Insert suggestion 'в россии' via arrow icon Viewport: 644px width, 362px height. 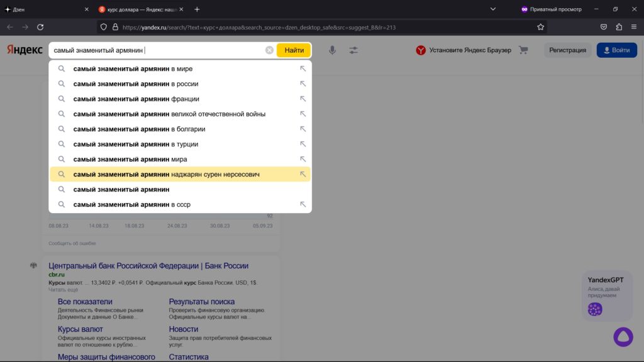coord(303,84)
